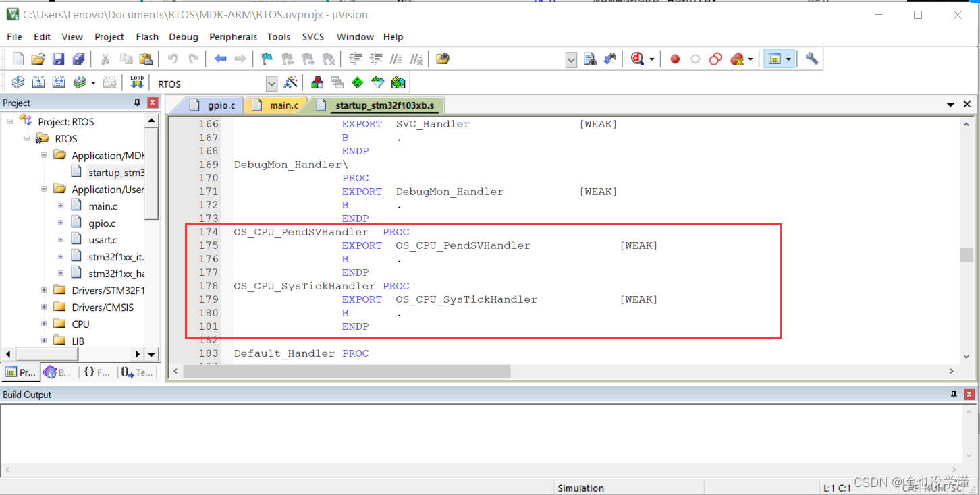Open the target selector RTOS dropdown
The width and height of the screenshot is (980, 495).
pyautogui.click(x=271, y=84)
